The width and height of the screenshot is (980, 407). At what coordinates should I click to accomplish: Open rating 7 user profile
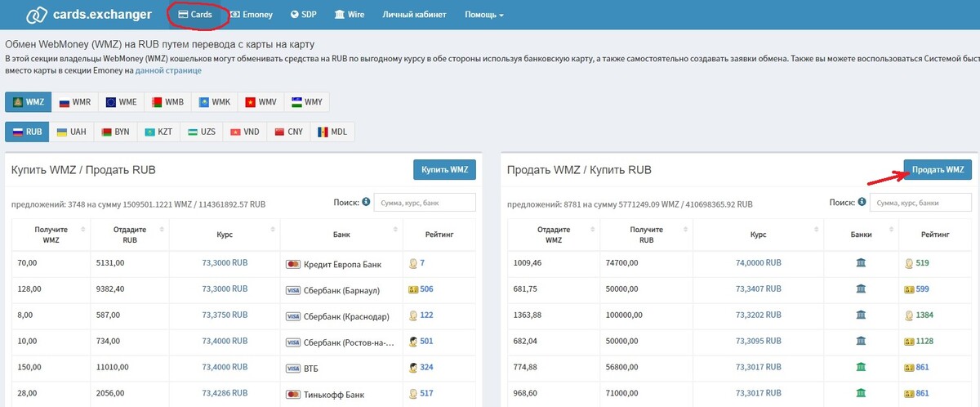[422, 263]
